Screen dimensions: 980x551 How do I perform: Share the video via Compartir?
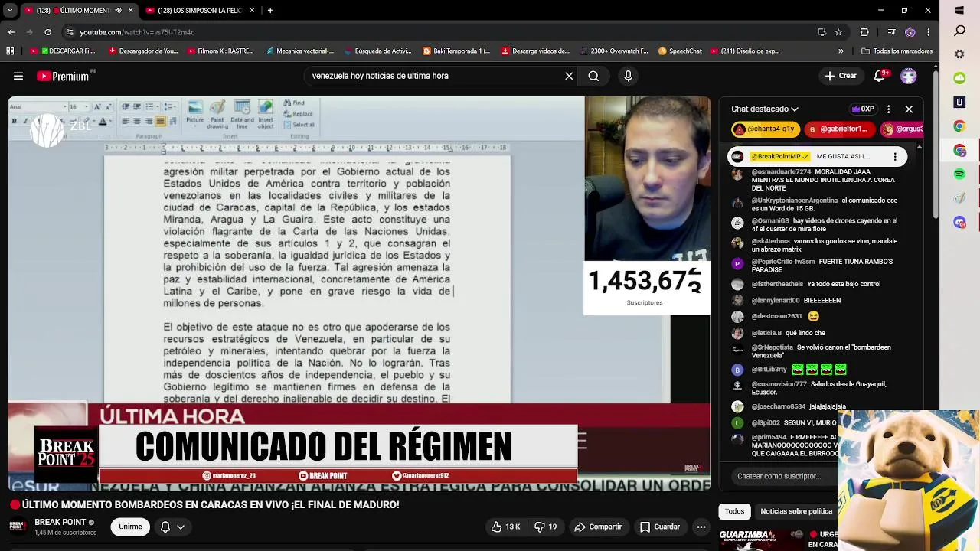tap(598, 527)
